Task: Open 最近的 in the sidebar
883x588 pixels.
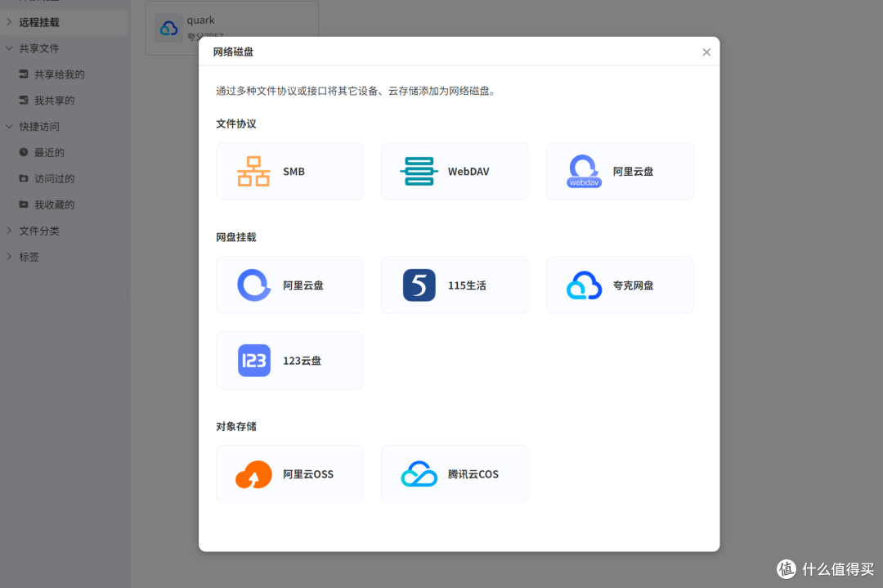Action: tap(49, 153)
